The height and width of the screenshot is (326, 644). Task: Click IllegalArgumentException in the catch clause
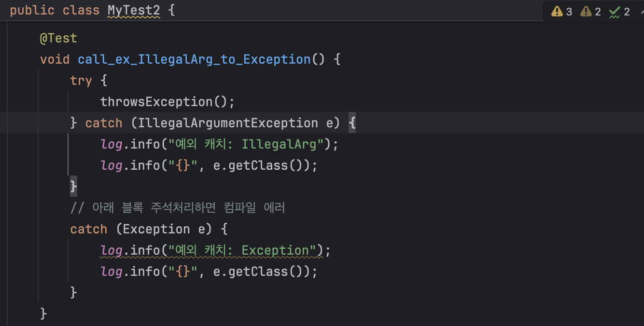tap(228, 123)
